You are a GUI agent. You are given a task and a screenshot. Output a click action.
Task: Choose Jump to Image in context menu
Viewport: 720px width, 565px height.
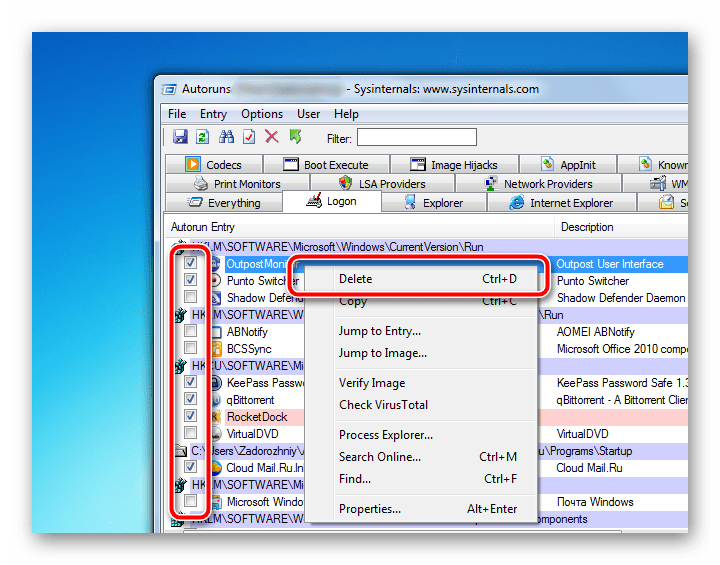click(x=421, y=353)
